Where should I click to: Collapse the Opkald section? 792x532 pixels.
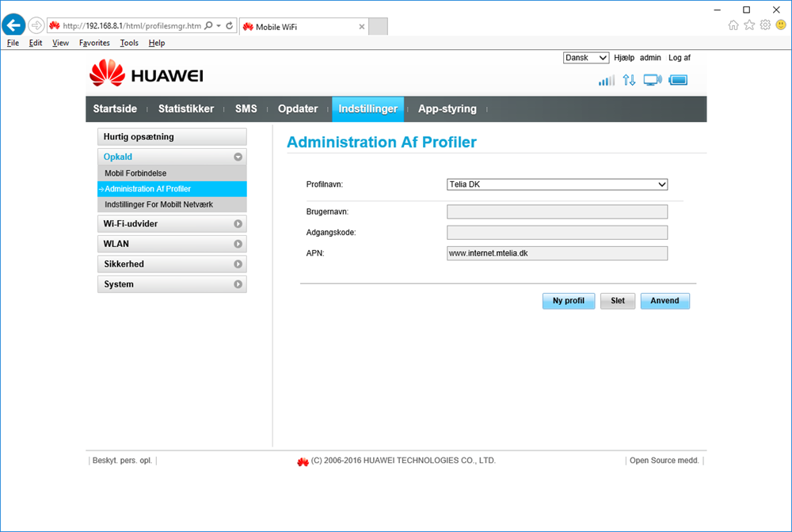coord(172,157)
